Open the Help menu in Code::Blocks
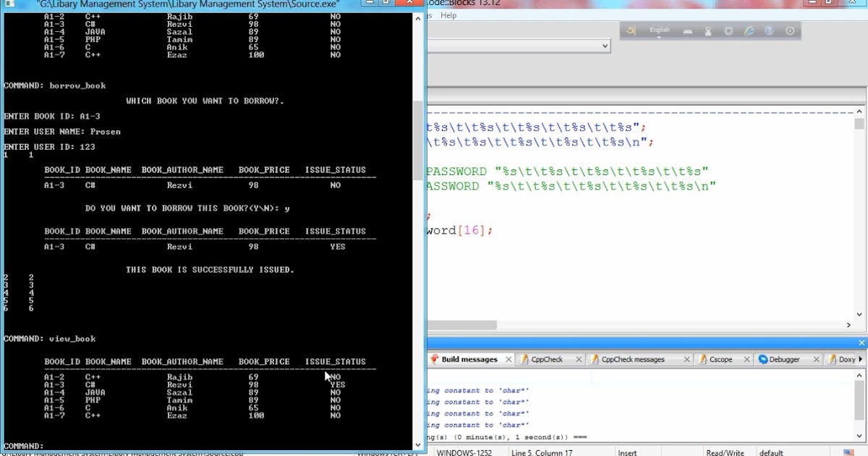This screenshot has width=868, height=456. [448, 15]
